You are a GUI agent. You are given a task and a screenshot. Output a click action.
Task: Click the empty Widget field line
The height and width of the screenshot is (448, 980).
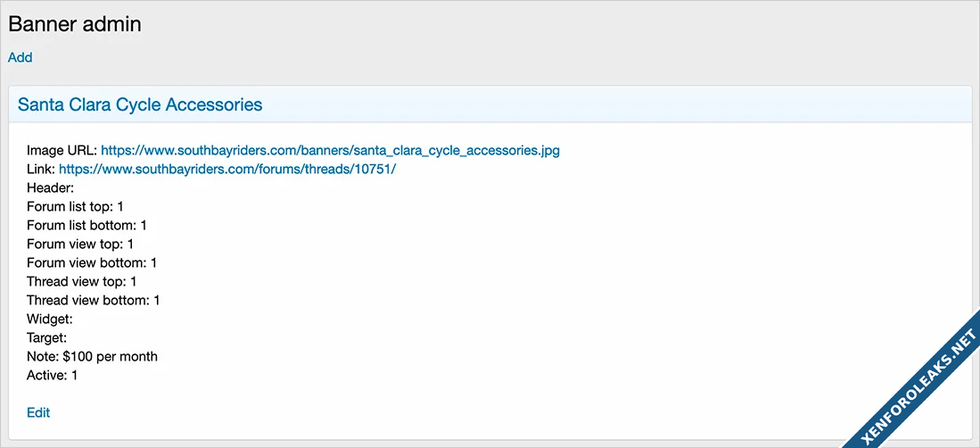tap(49, 319)
